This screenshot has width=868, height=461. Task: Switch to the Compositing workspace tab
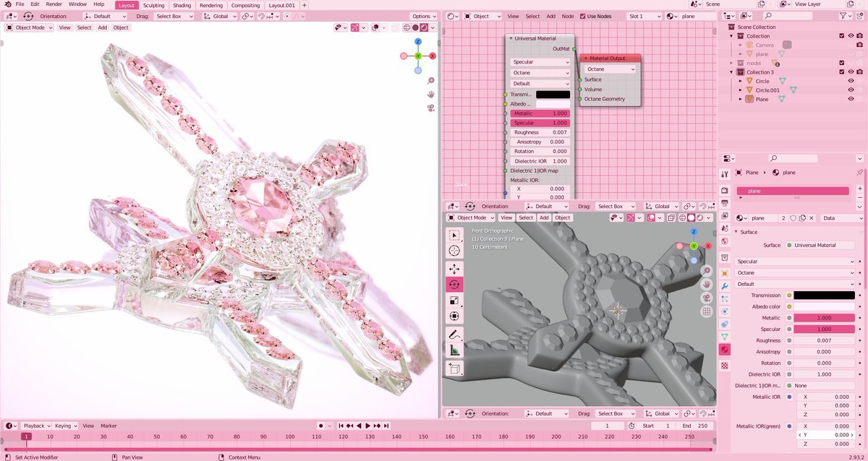tap(245, 5)
